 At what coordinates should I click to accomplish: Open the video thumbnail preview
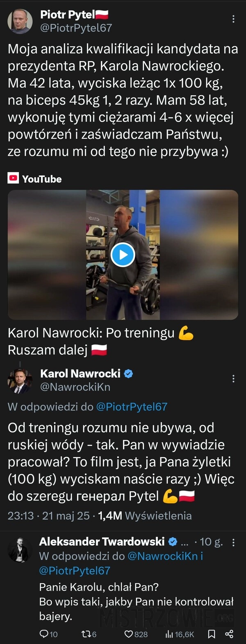[123, 255]
